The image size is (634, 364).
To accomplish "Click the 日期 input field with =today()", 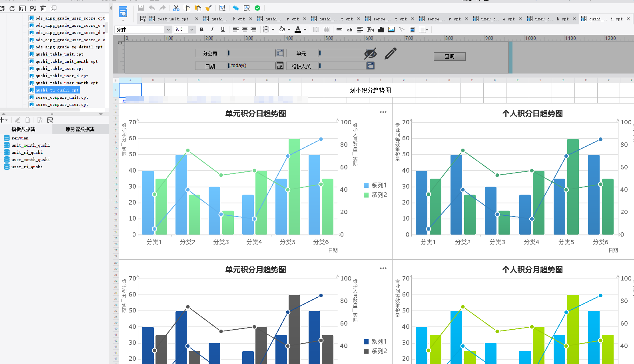I will (251, 66).
